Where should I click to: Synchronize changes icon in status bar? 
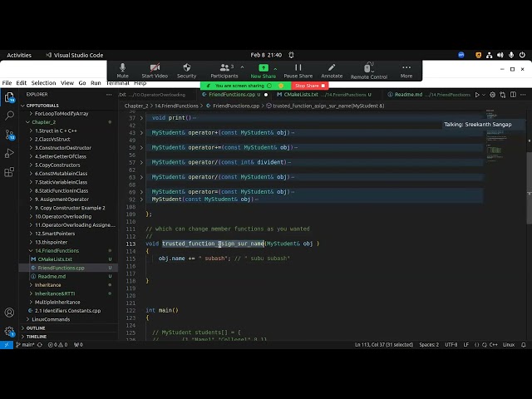[40, 345]
